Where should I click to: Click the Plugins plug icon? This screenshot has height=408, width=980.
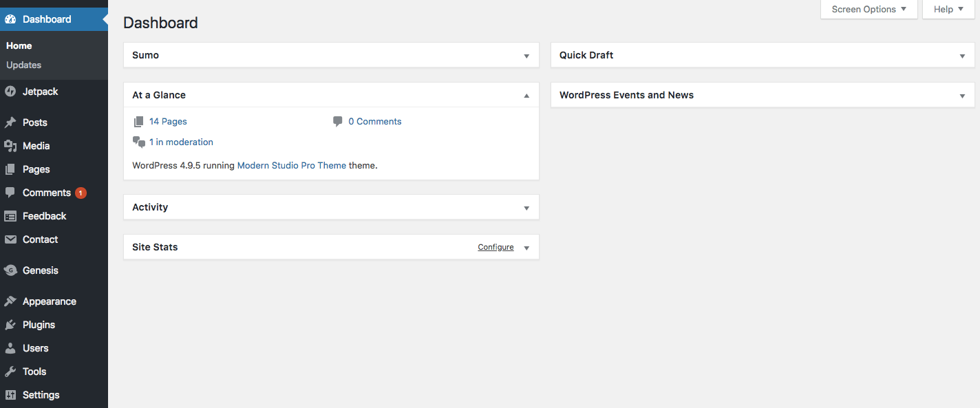click(x=10, y=325)
